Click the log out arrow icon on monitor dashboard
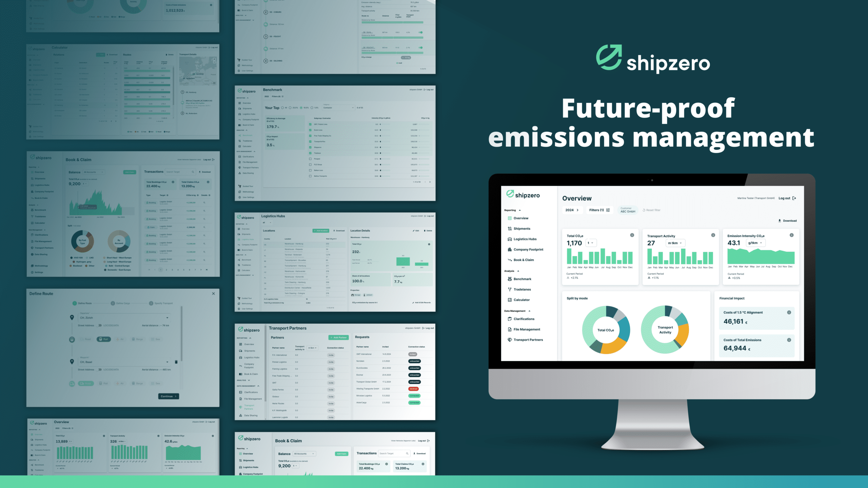 point(794,198)
